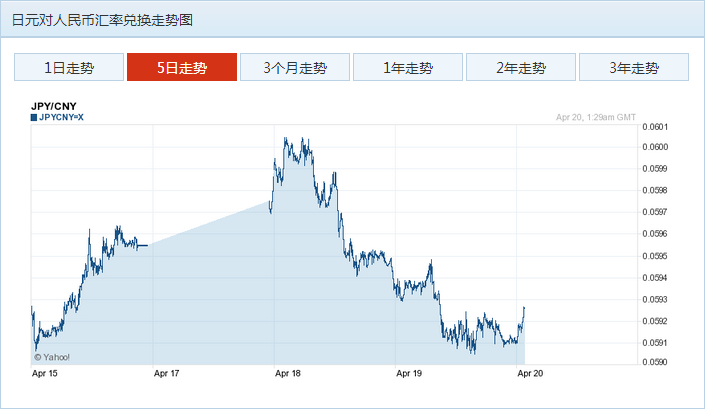Screen dimensions: 706x409
Task: Click the Apr 20, 1:29am GMT timestamp
Action: (x=596, y=117)
